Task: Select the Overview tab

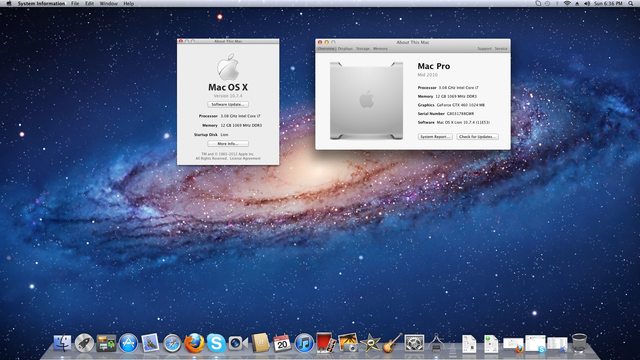Action: click(x=326, y=49)
